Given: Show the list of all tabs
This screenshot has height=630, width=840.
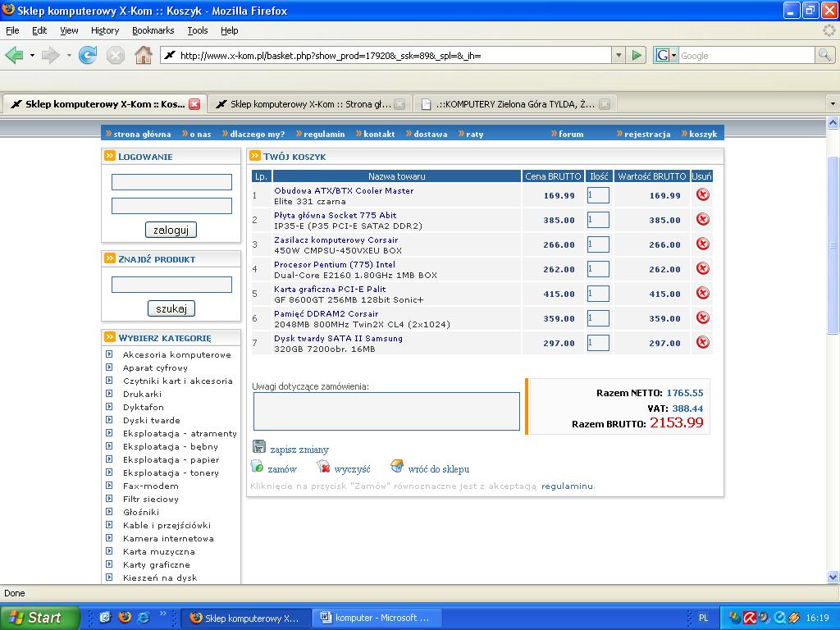Looking at the screenshot, I should pos(833,104).
